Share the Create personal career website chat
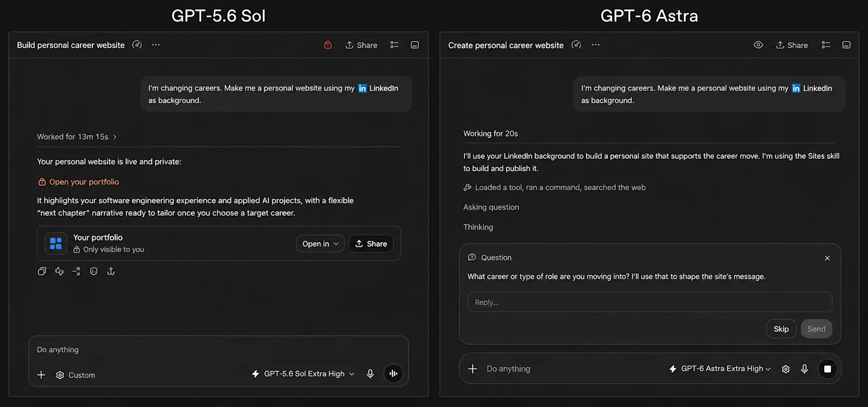The width and height of the screenshot is (868, 407). pos(792,45)
